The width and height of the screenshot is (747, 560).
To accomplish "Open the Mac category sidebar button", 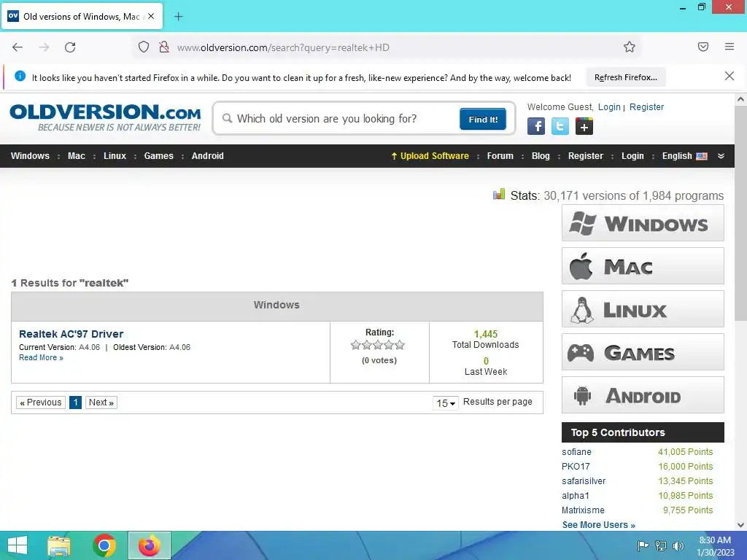I will click(x=643, y=265).
